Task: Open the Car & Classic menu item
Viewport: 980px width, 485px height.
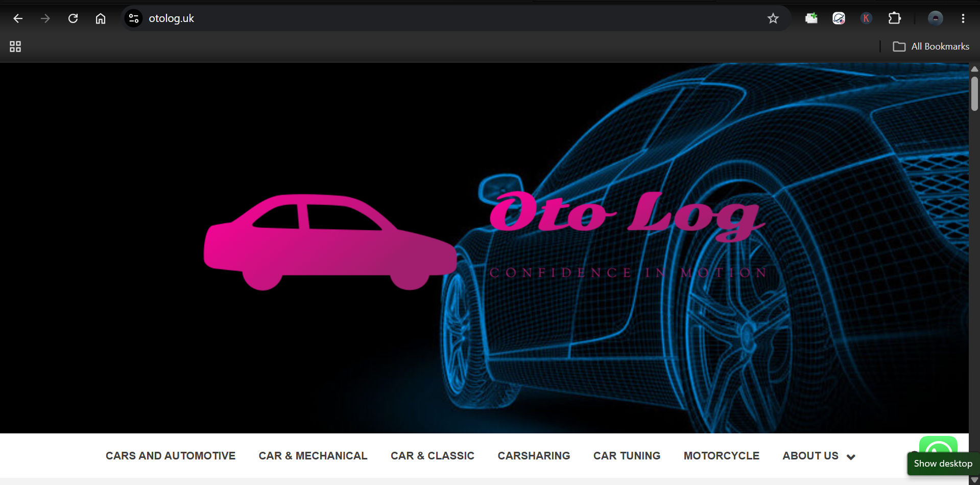Action: click(x=433, y=455)
